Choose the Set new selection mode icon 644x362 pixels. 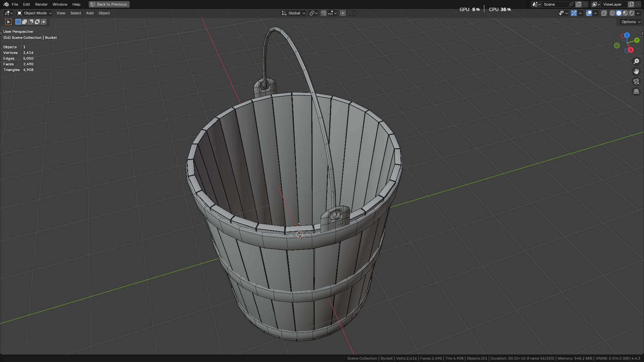point(18,22)
